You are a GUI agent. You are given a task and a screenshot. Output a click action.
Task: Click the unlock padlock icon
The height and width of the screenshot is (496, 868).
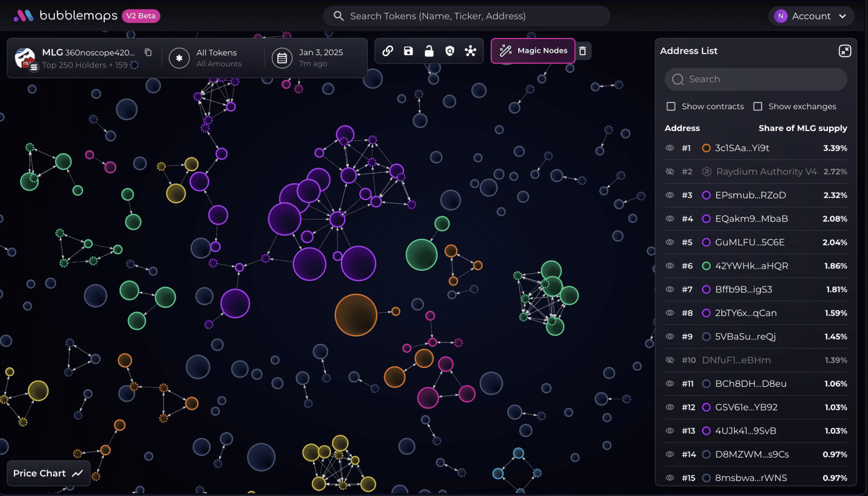pyautogui.click(x=429, y=51)
